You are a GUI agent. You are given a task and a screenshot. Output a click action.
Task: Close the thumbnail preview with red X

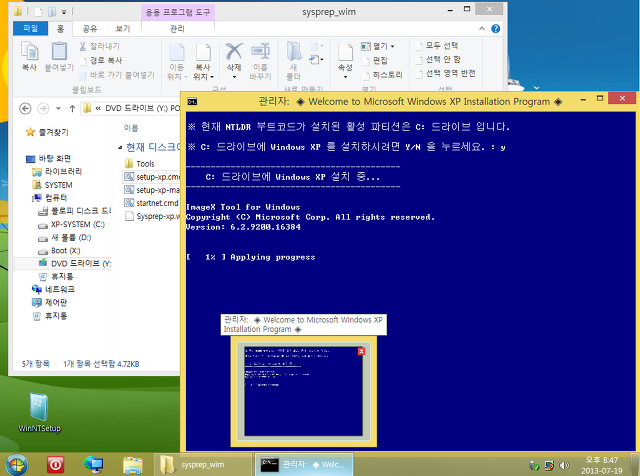click(361, 351)
